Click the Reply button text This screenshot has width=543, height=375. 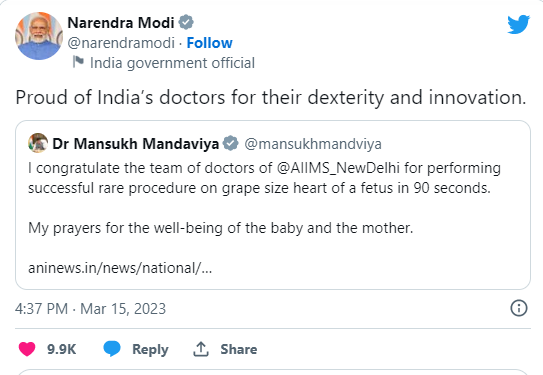coord(150,349)
